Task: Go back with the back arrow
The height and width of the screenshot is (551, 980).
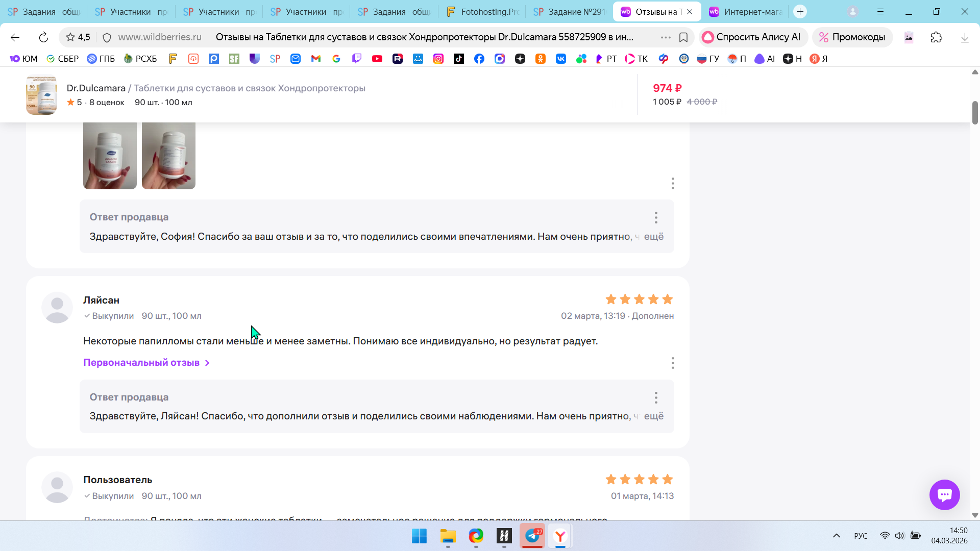Action: (x=15, y=37)
